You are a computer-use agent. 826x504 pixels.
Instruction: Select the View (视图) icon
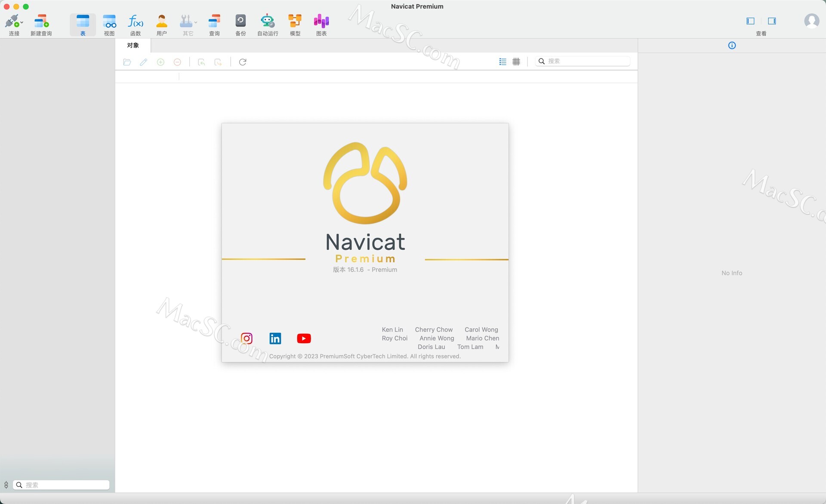click(109, 22)
